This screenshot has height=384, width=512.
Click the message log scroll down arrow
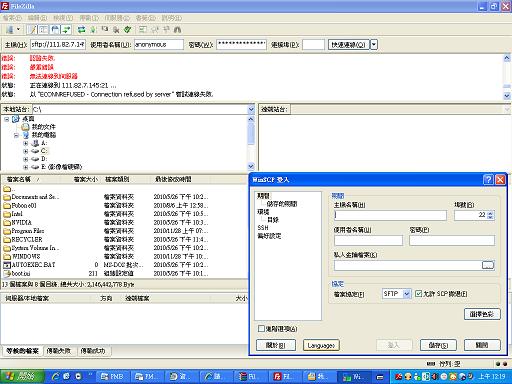(507, 96)
